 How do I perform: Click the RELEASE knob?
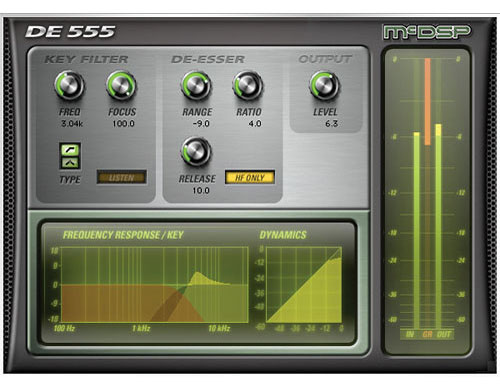coord(196,152)
